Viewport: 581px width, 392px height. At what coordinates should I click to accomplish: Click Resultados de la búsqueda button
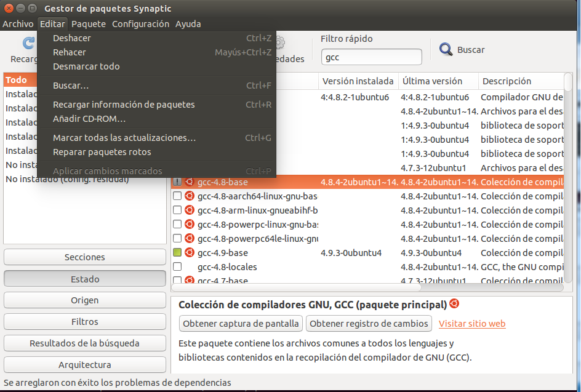coord(85,343)
